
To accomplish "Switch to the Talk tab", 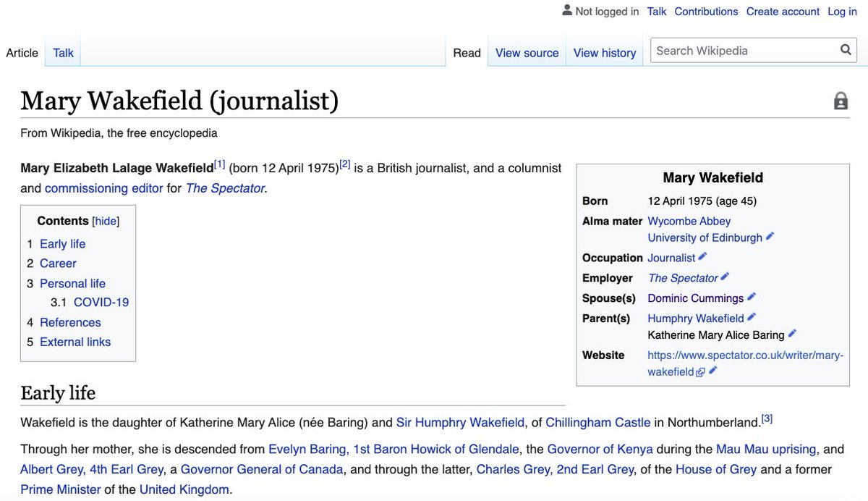I will [63, 53].
